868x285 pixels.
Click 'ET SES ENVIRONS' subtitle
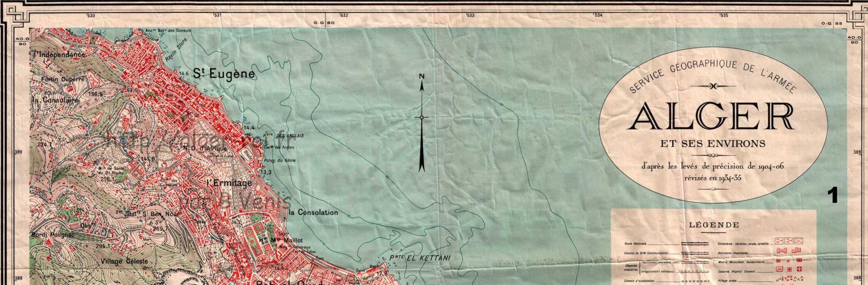[x=714, y=144]
